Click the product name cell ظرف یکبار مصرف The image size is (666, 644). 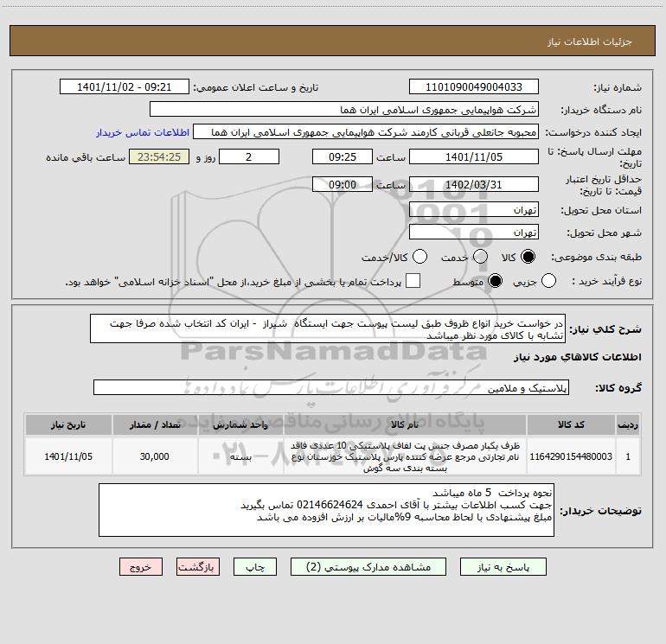[405, 456]
